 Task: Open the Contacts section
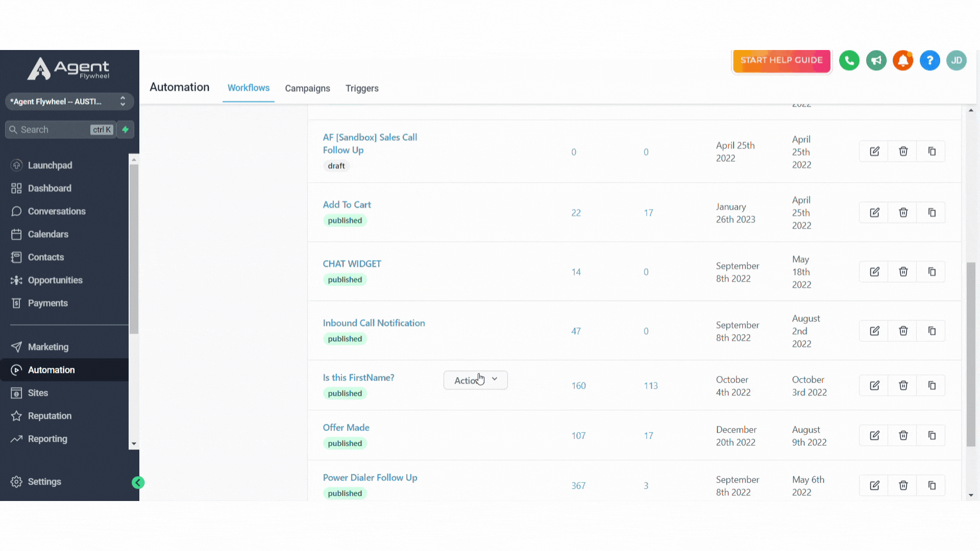(x=45, y=257)
